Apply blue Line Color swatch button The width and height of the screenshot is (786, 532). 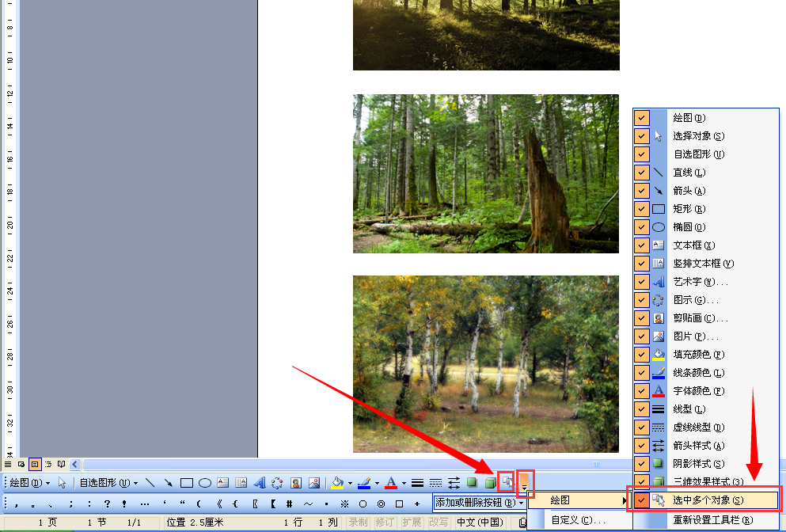(x=364, y=483)
